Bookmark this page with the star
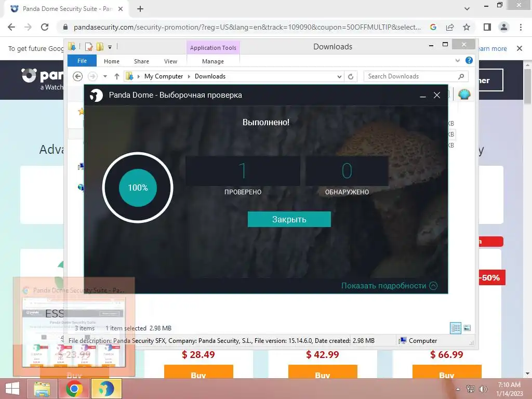The height and width of the screenshot is (399, 532). pos(467,27)
